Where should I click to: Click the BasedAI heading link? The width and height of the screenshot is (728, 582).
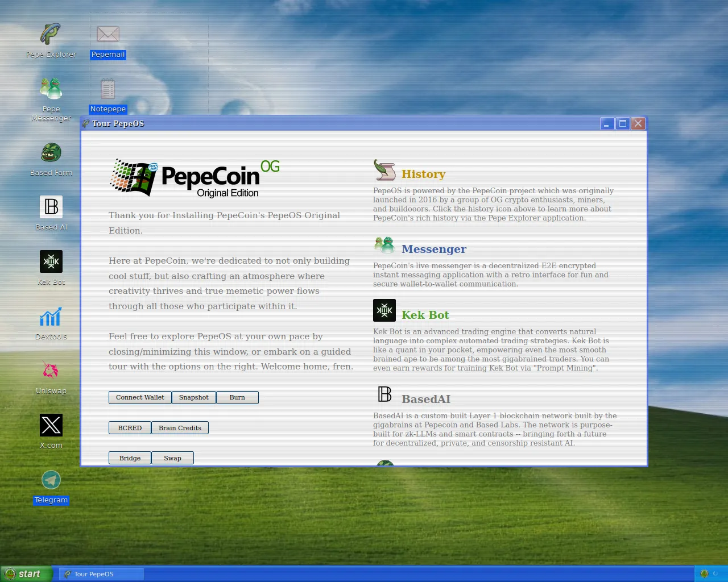[426, 399]
